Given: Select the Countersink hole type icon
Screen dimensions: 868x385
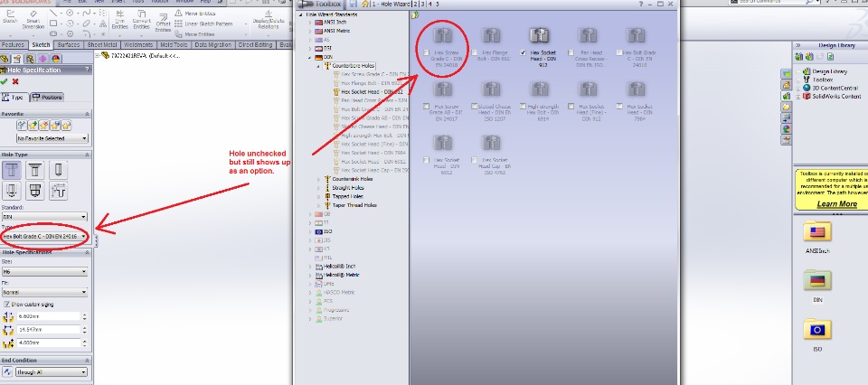Looking at the screenshot, I should point(35,170).
